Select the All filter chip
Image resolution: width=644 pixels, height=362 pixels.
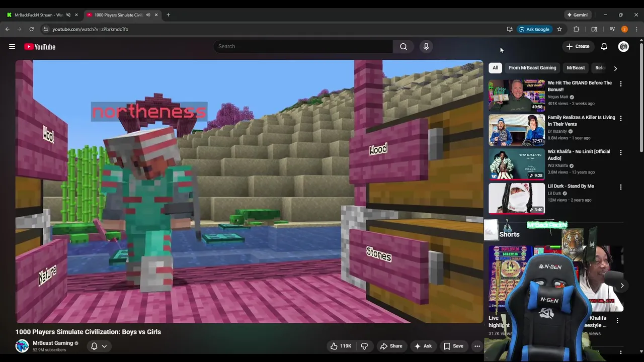coord(495,68)
